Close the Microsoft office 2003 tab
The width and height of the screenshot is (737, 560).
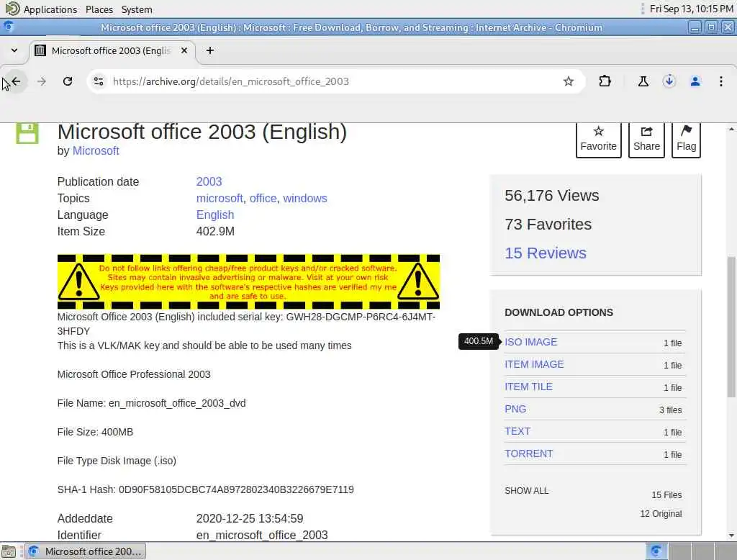184,50
